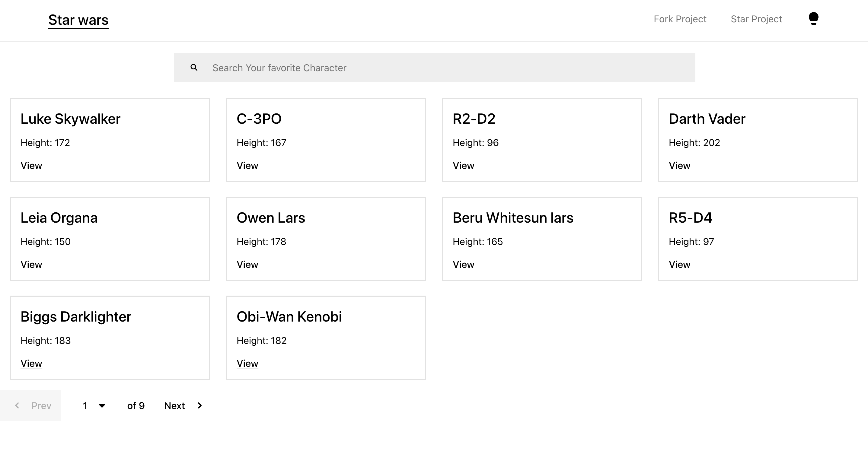868x473 pixels.
Task: Click the Prev chevron arrow icon
Action: 17,405
